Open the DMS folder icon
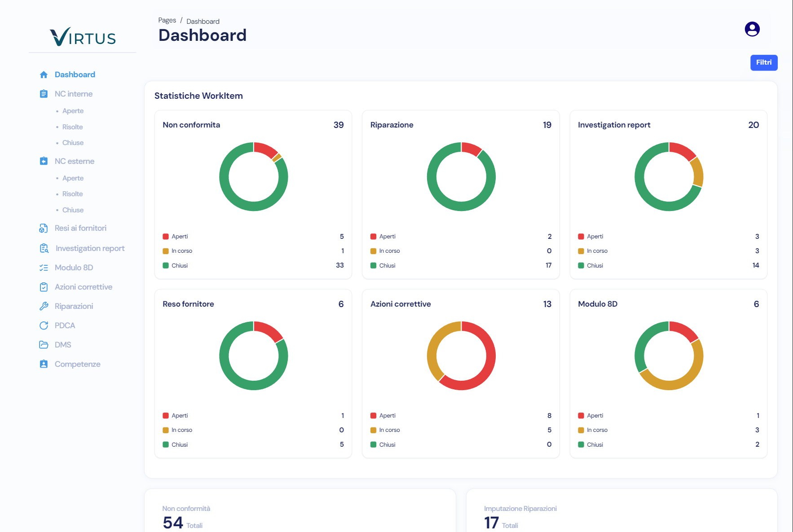Image resolution: width=793 pixels, height=532 pixels. pos(44,344)
